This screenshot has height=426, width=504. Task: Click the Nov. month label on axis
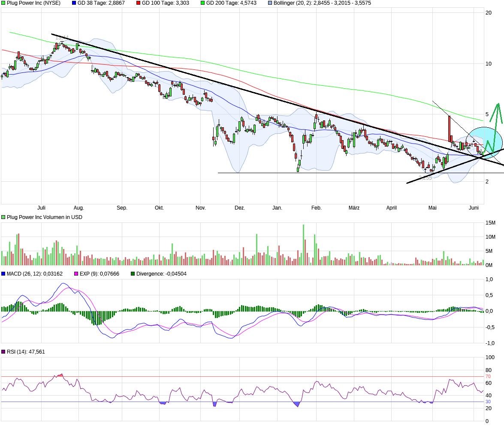(201, 208)
